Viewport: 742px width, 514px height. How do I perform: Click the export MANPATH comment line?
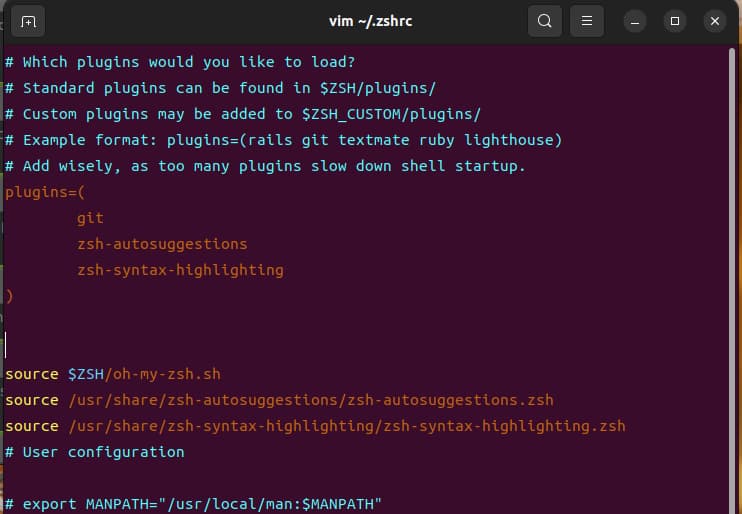(194, 504)
